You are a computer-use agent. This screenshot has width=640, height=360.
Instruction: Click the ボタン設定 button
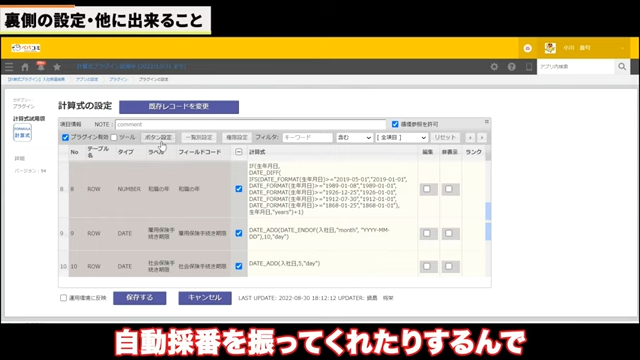tap(158, 138)
